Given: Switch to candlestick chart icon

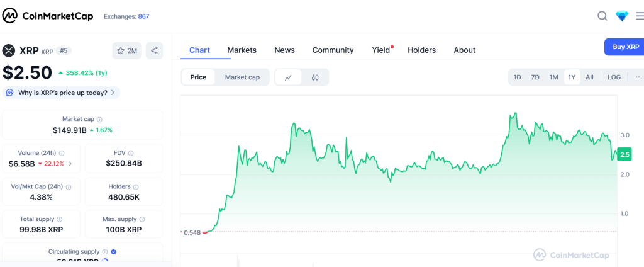Looking at the screenshot, I should [x=315, y=77].
